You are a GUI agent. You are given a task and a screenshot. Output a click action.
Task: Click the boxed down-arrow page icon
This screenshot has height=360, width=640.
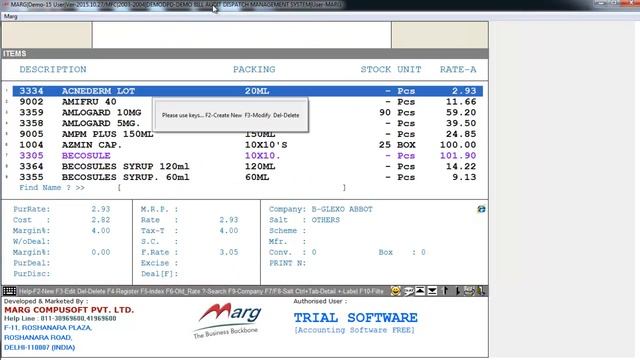point(432,291)
